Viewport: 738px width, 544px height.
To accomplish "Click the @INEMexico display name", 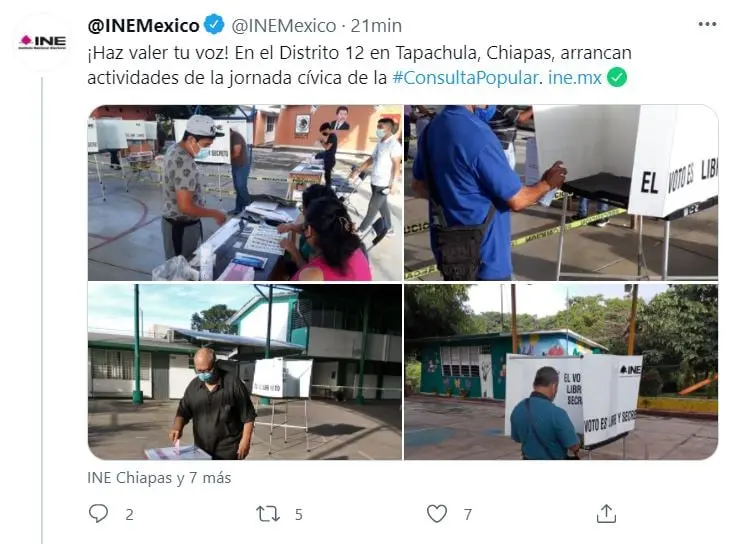I will coord(144,25).
